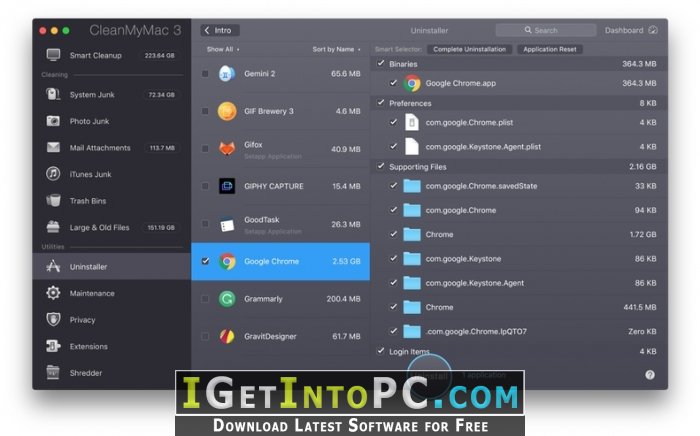Viewport: 700px width, 436px height.
Task: Click the Photo Junk camera icon
Action: pos(53,121)
